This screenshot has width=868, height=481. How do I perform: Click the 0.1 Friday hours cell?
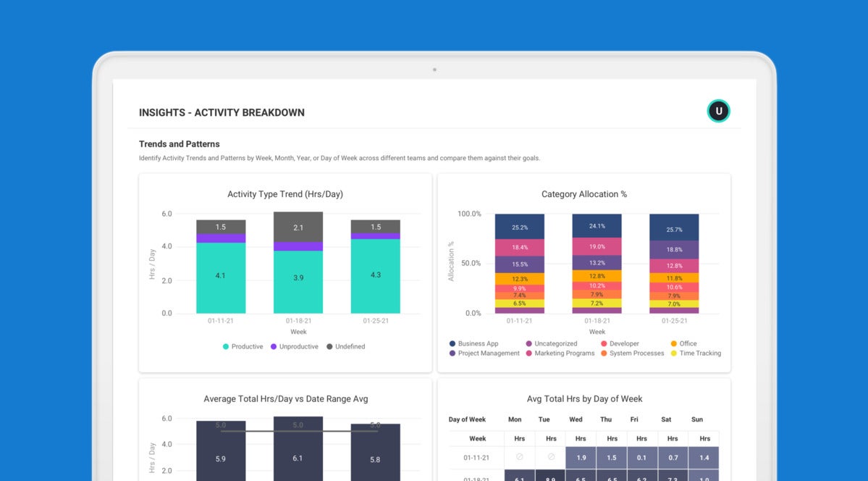642,458
